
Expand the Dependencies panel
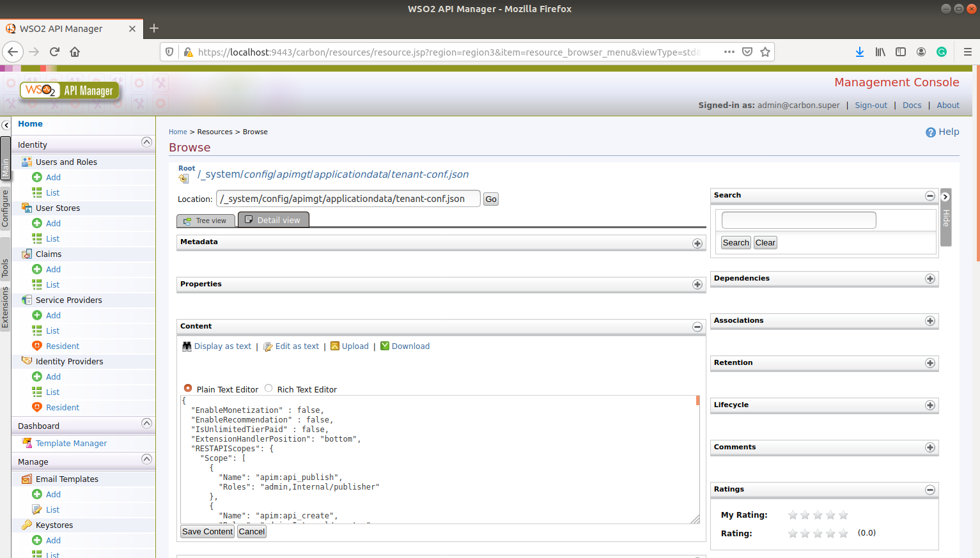pyautogui.click(x=930, y=279)
